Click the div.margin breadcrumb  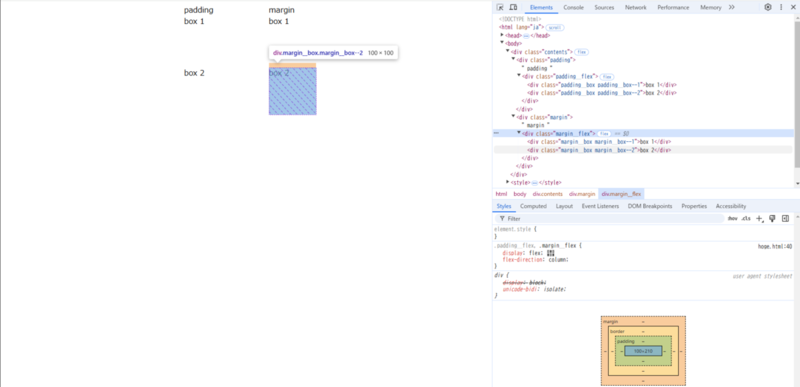click(582, 194)
